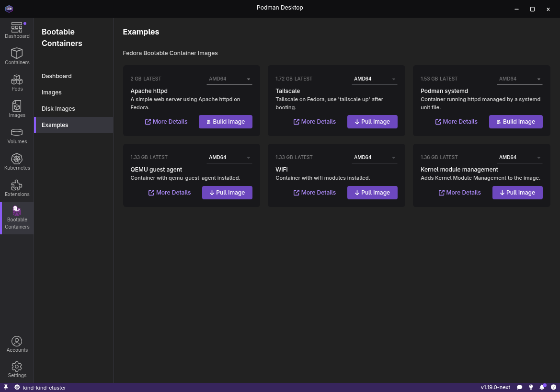View More Details for Tailscale
This screenshot has height=392, width=560.
(315, 122)
